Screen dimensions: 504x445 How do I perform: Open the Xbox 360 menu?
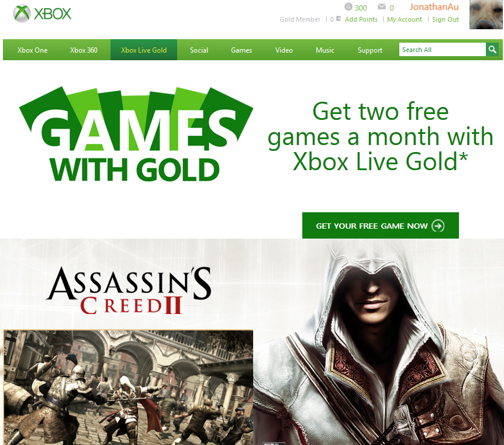[x=84, y=50]
